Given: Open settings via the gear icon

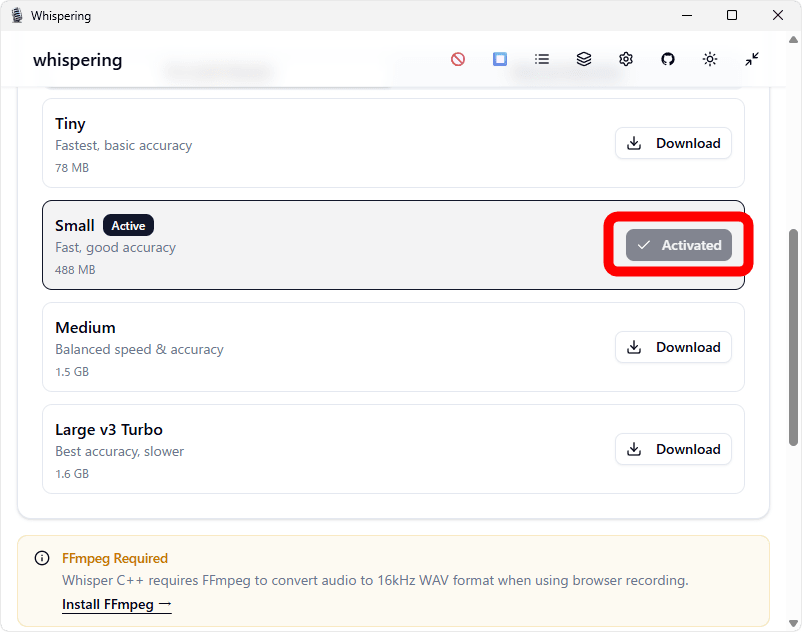Looking at the screenshot, I should coord(626,59).
